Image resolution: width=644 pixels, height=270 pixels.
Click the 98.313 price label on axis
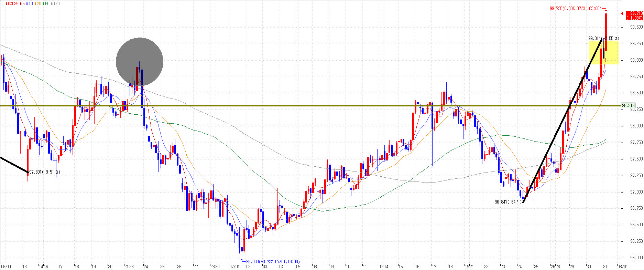point(628,105)
